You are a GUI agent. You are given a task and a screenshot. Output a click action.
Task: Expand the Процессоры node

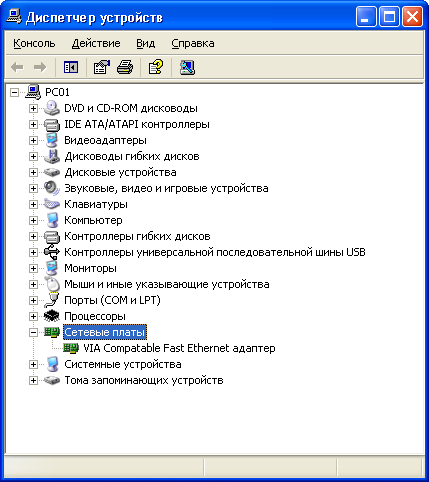[33, 316]
